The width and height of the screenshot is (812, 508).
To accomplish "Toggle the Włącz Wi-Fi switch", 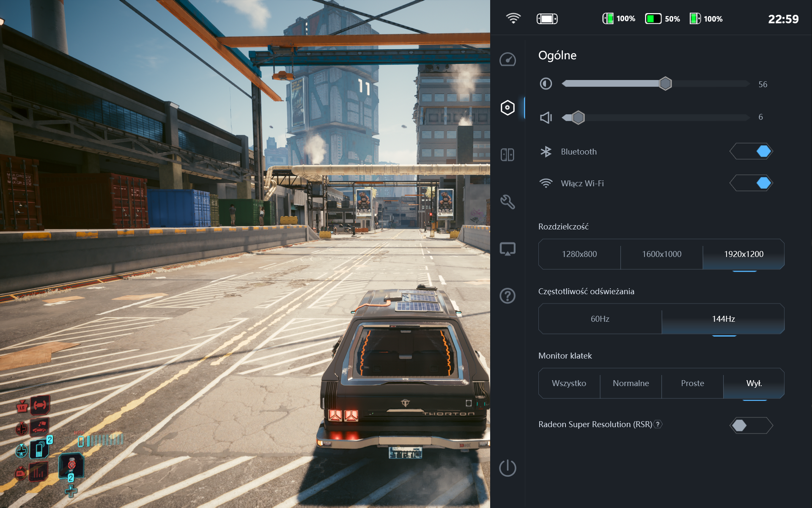I will pyautogui.click(x=752, y=183).
